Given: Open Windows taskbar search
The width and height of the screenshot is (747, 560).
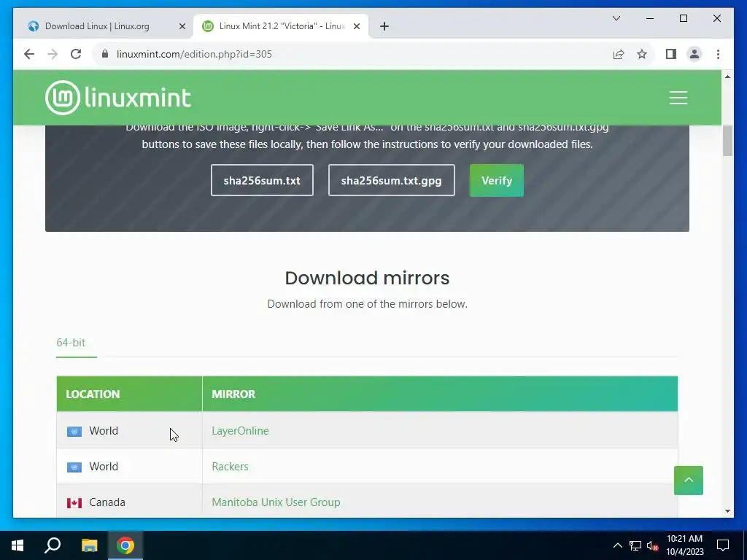Looking at the screenshot, I should coord(53,545).
